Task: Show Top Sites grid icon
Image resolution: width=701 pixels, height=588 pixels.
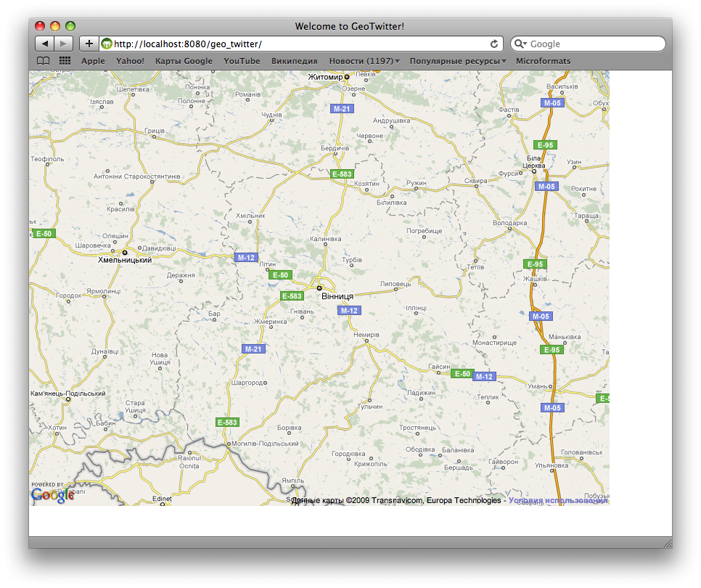Action: tap(65, 61)
